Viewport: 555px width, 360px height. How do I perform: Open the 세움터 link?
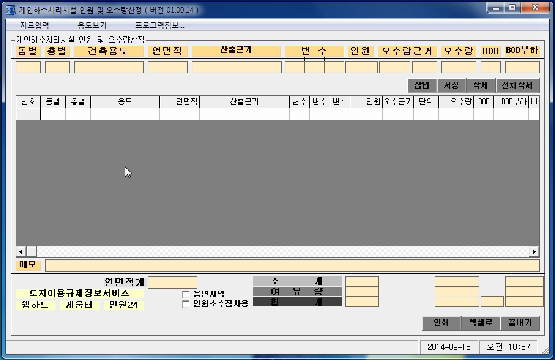coord(79,305)
